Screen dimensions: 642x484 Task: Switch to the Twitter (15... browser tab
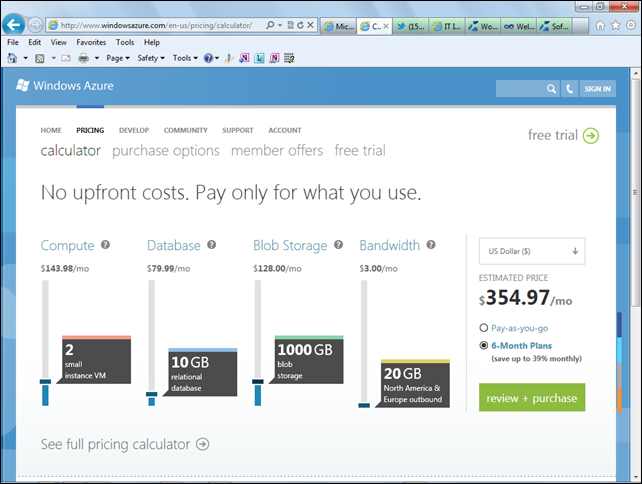click(x=411, y=26)
